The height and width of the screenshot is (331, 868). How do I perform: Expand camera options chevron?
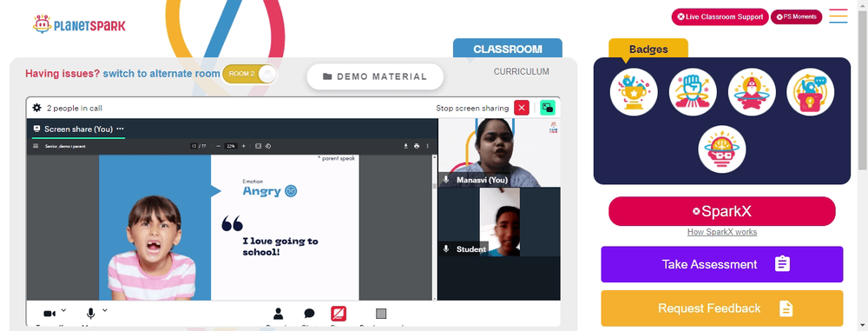63,310
